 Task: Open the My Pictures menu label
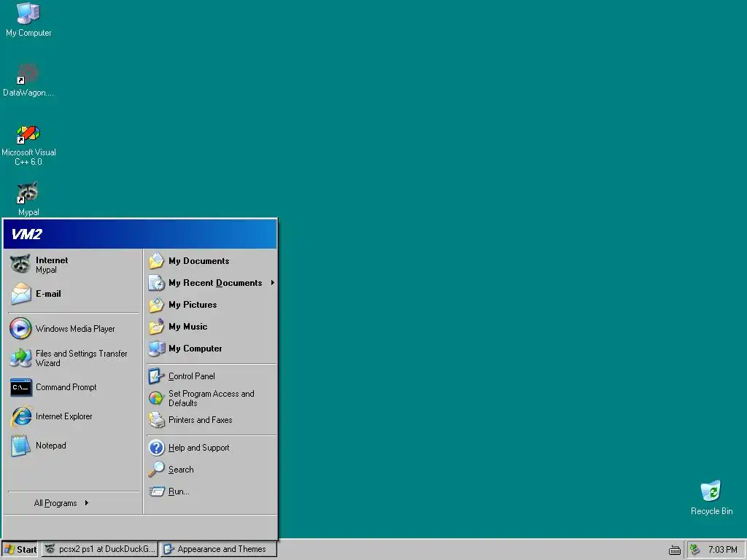[x=193, y=305]
